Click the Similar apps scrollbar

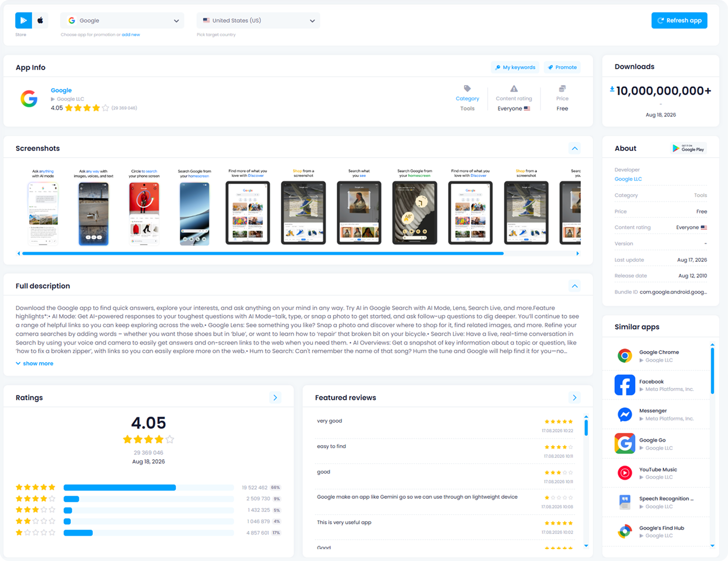click(713, 371)
